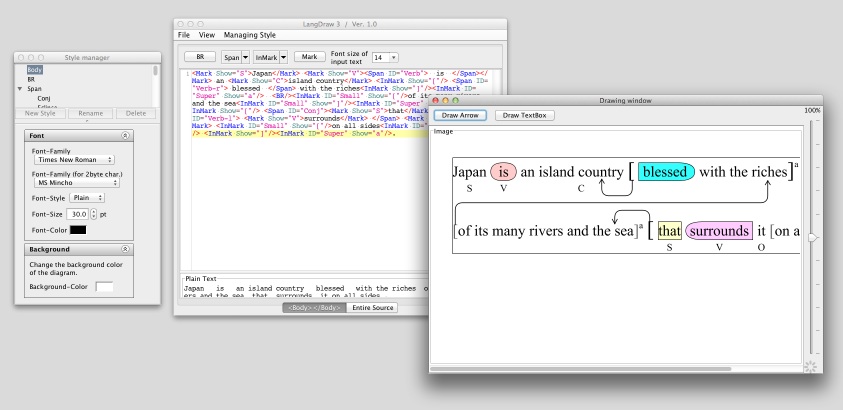Open the input text font size dropdown
This screenshot has width=843, height=410.
(x=385, y=59)
